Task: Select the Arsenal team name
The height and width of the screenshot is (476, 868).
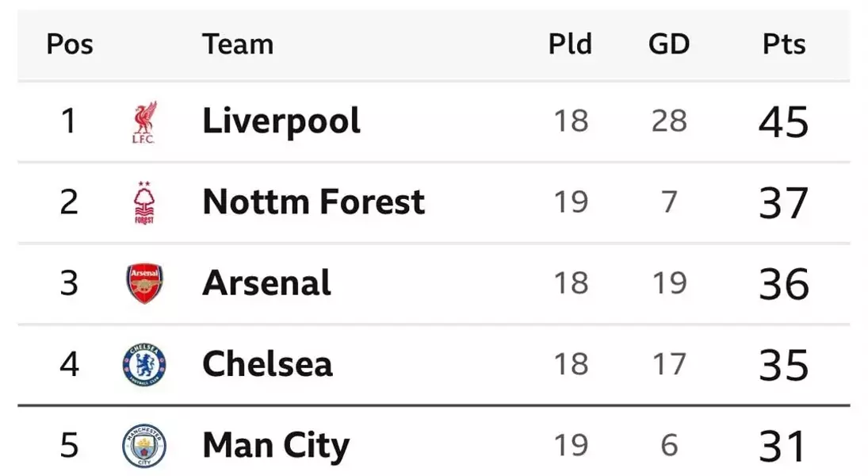Action: [x=266, y=283]
